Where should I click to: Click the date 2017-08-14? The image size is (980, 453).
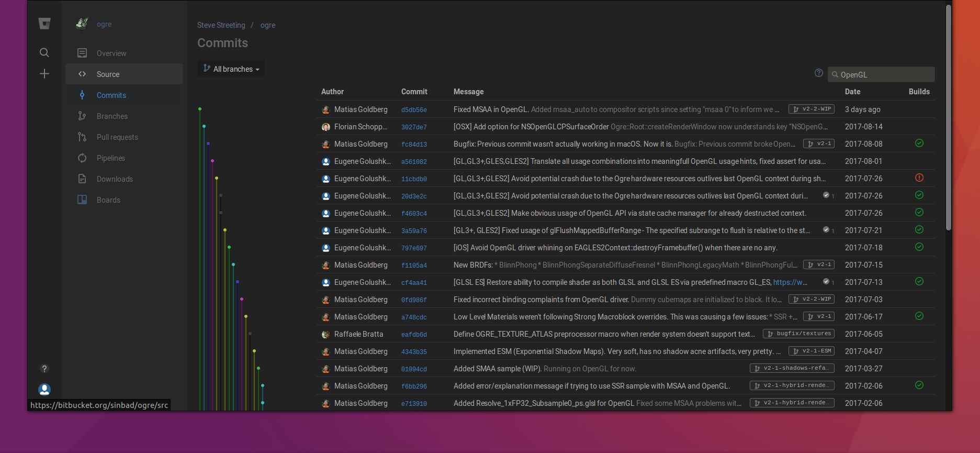(x=863, y=127)
